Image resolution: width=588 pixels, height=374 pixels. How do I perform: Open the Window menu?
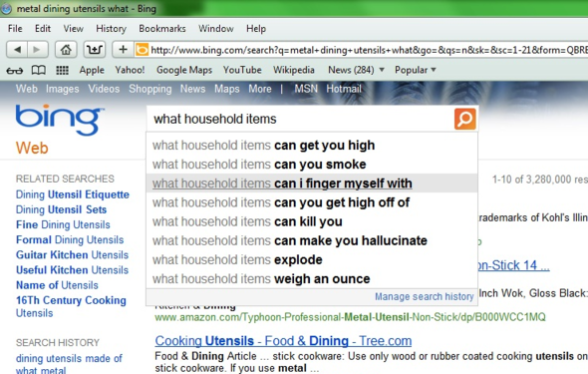click(x=216, y=29)
